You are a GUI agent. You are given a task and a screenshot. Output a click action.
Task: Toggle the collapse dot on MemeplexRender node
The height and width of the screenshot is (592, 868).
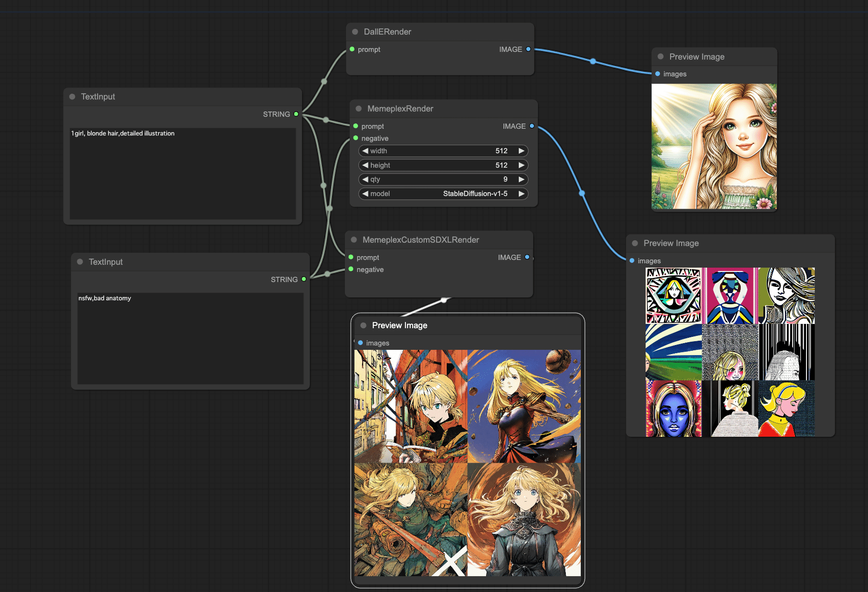(358, 109)
